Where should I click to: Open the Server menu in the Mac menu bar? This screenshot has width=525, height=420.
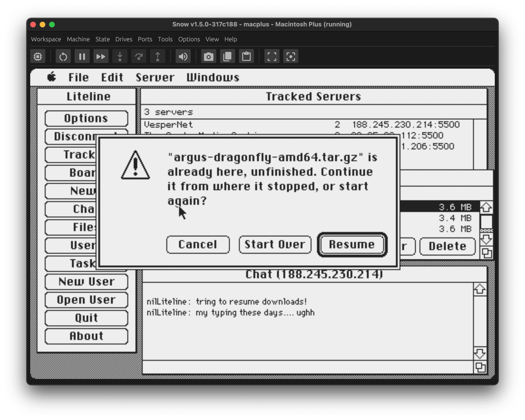click(155, 77)
